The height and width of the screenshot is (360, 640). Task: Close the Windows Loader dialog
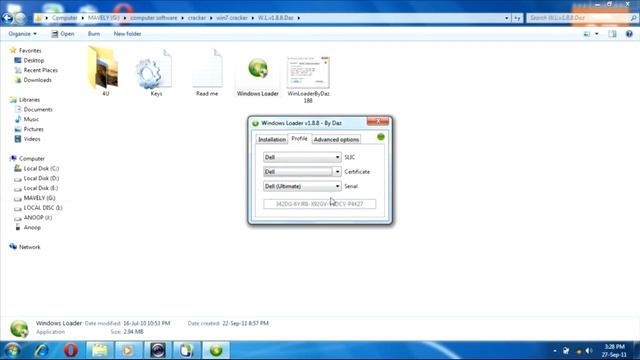[x=378, y=122]
